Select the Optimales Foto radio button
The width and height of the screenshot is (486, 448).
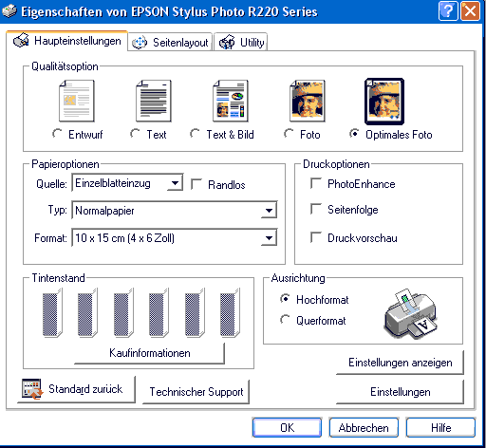pos(354,134)
